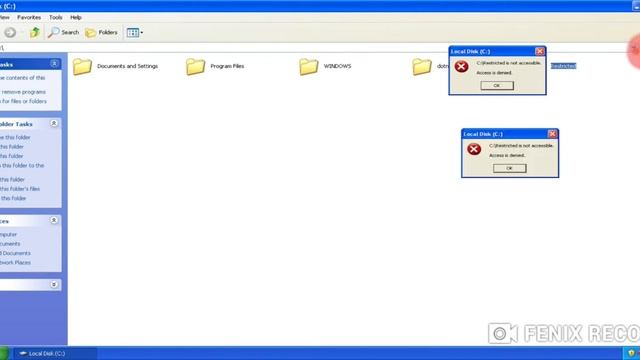Image resolution: width=640 pixels, height=360 pixels.
Task: Click the shared Documents link in Other Places
Action: click(15, 253)
